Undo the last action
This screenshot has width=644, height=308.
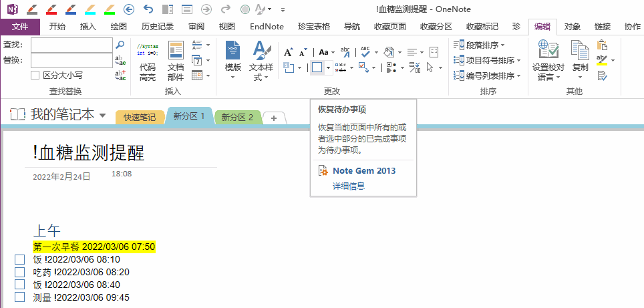(x=148, y=9)
